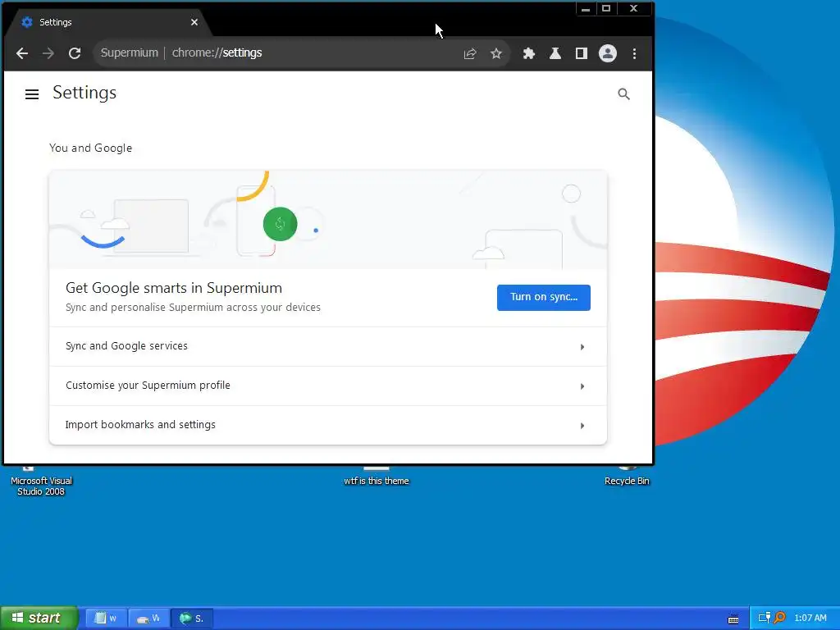
Task: Open Sync and Google services
Action: click(x=328, y=347)
